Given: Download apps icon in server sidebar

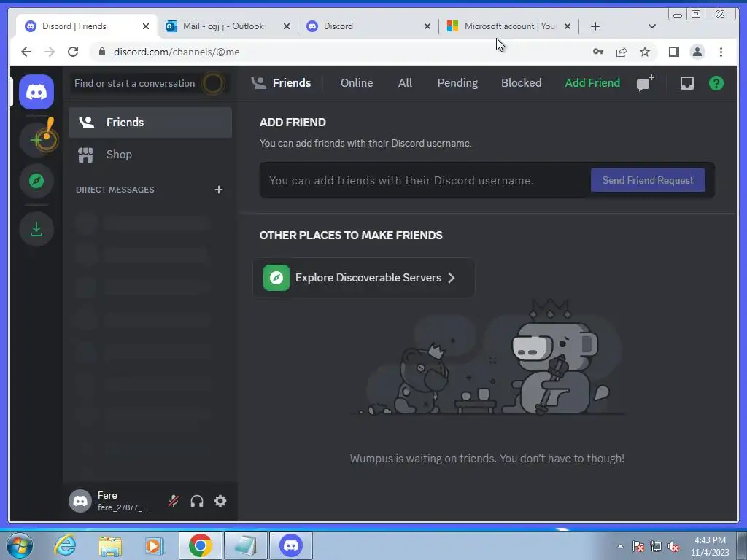Looking at the screenshot, I should [x=36, y=229].
